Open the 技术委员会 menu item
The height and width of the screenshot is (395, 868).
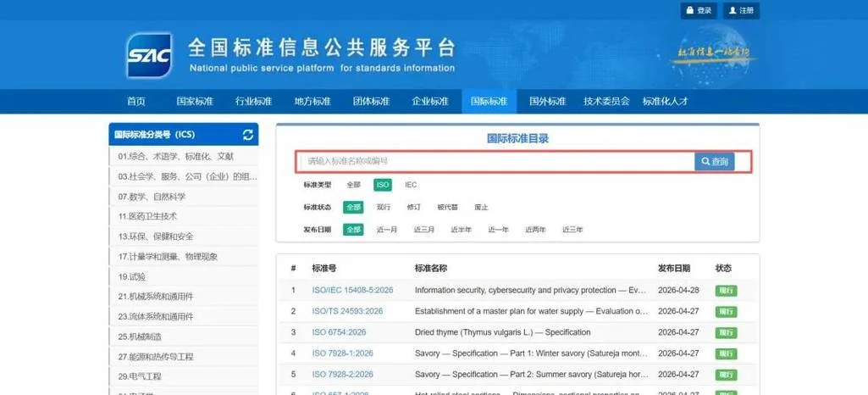606,102
